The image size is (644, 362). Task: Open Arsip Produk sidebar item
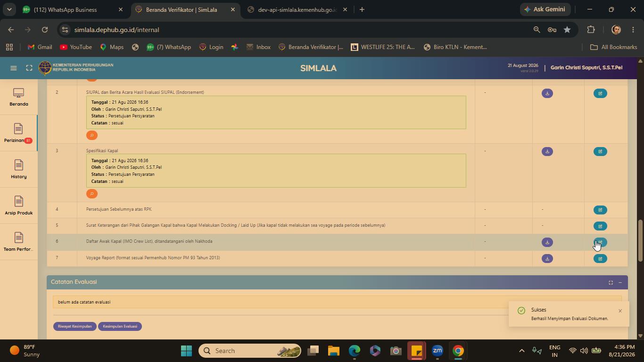coord(18,206)
